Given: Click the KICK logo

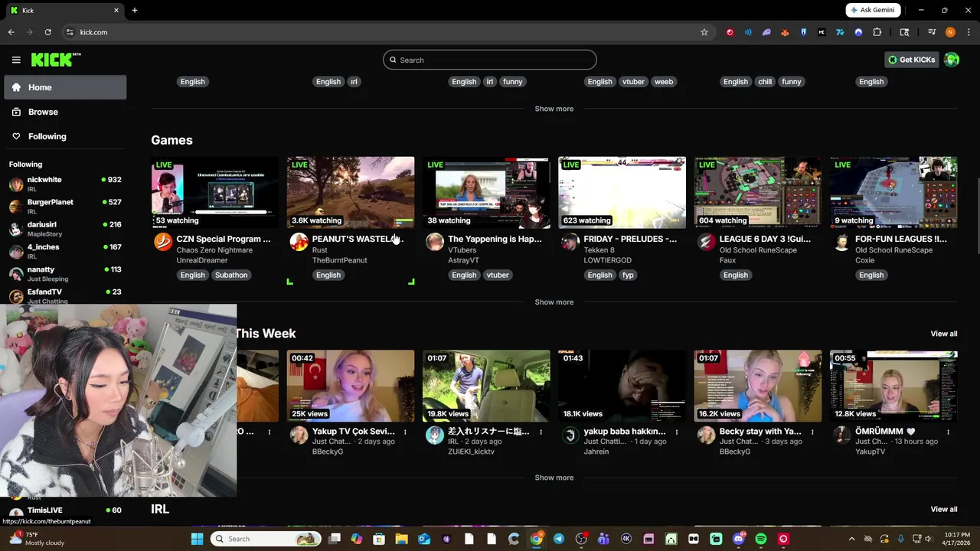Looking at the screenshot, I should pos(56,60).
